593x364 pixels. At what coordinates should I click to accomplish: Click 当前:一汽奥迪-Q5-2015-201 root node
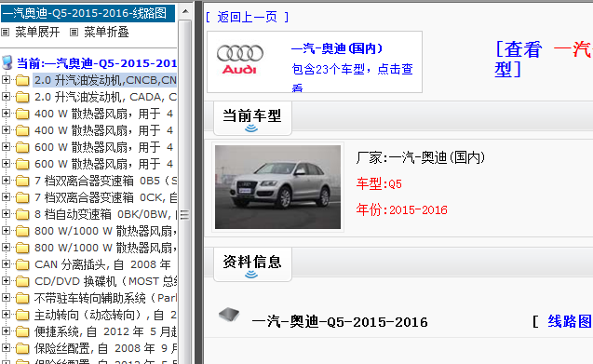click(97, 63)
